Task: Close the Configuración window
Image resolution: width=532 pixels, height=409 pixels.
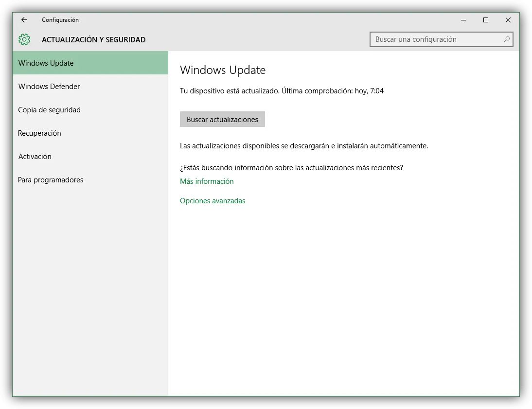Action: tap(508, 20)
